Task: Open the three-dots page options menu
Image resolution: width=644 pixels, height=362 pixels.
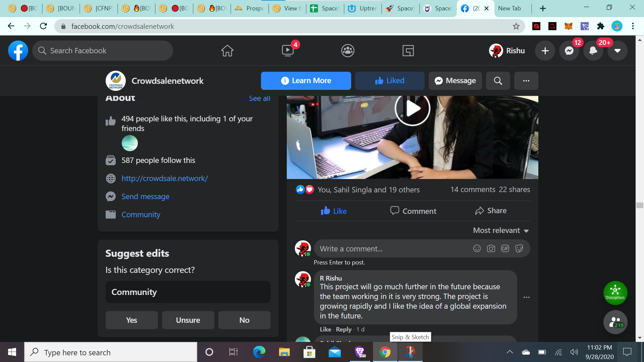Action: (526, 81)
